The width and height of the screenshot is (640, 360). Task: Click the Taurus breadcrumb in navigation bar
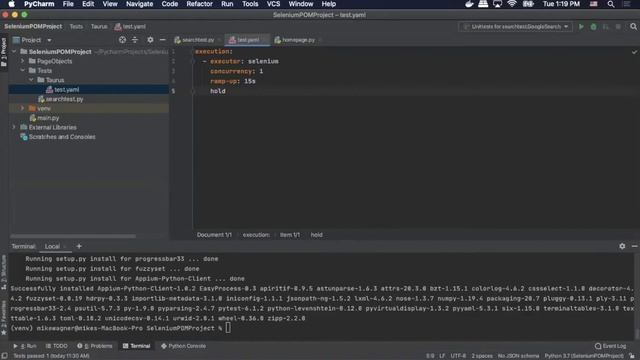point(99,27)
